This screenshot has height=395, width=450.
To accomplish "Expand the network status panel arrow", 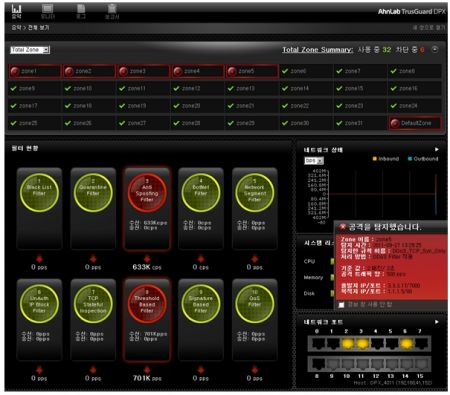I will pyautogui.click(x=437, y=149).
